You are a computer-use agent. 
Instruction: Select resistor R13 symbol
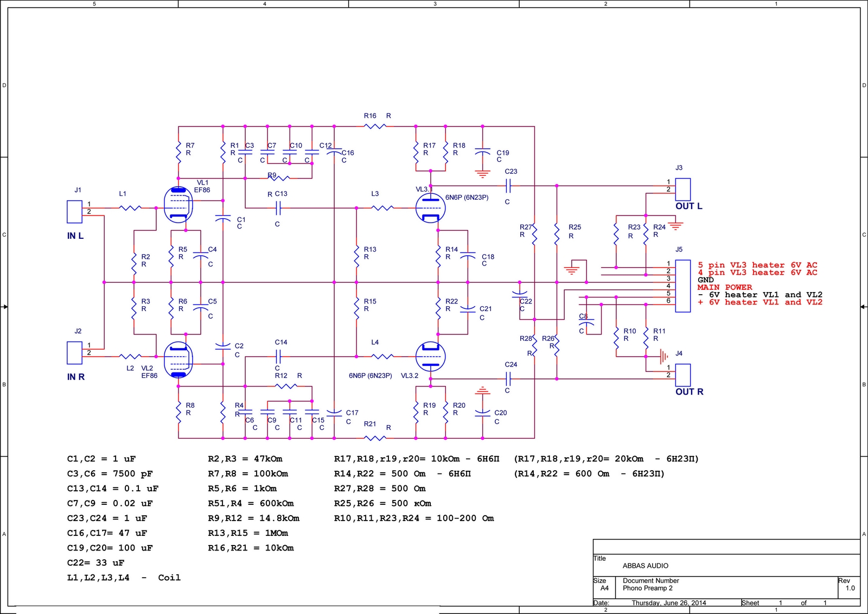(x=356, y=256)
